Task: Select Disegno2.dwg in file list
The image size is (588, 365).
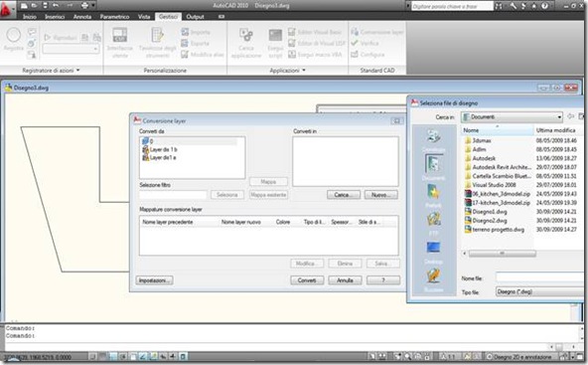Action: point(486,221)
